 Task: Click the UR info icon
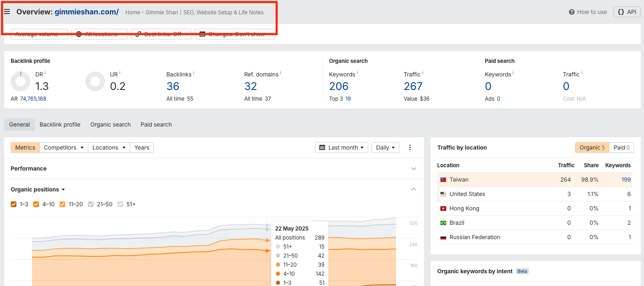click(120, 73)
